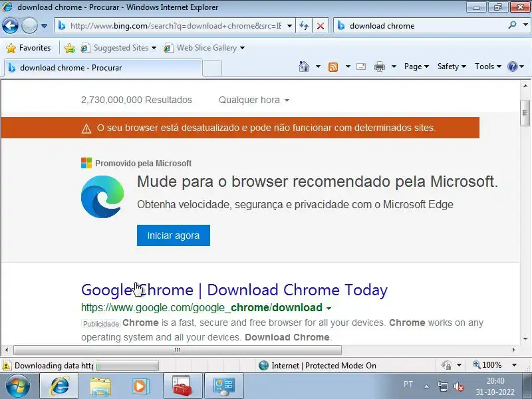Screen dimensions: 532x399
Task: Click the network tray icon
Action: (x=443, y=386)
